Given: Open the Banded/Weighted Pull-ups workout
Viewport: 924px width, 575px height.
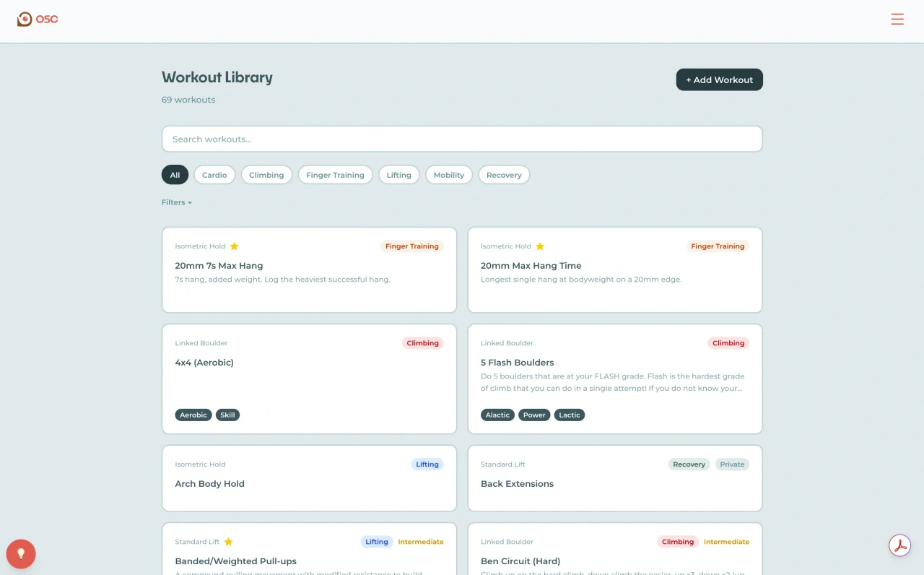Looking at the screenshot, I should tap(309, 549).
